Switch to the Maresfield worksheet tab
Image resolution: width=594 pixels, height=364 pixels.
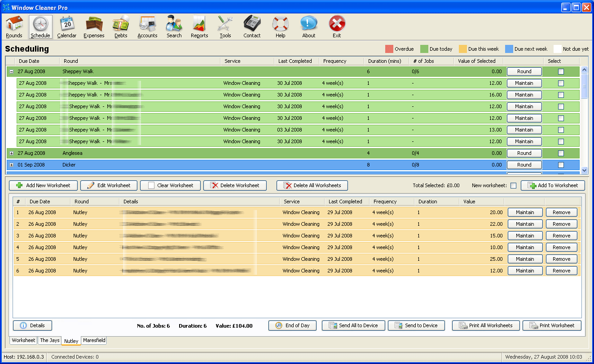tap(94, 340)
